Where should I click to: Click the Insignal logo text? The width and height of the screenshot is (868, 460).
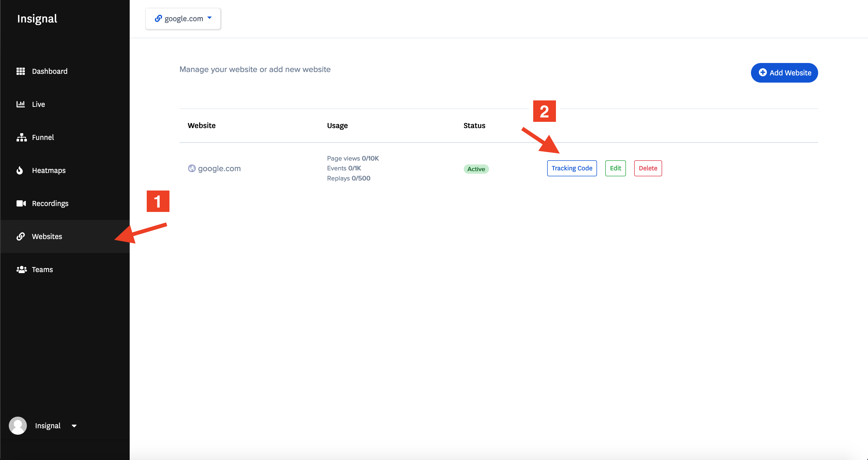pos(37,19)
